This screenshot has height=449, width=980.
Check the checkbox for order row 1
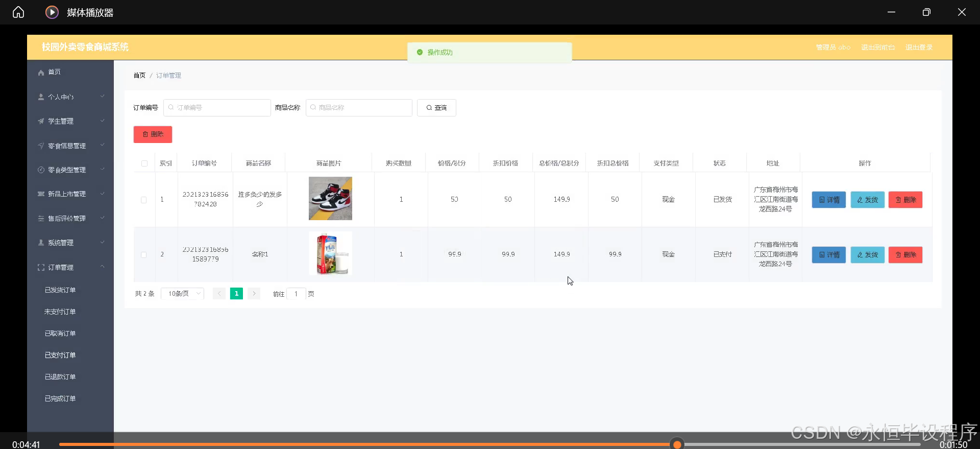click(x=144, y=200)
